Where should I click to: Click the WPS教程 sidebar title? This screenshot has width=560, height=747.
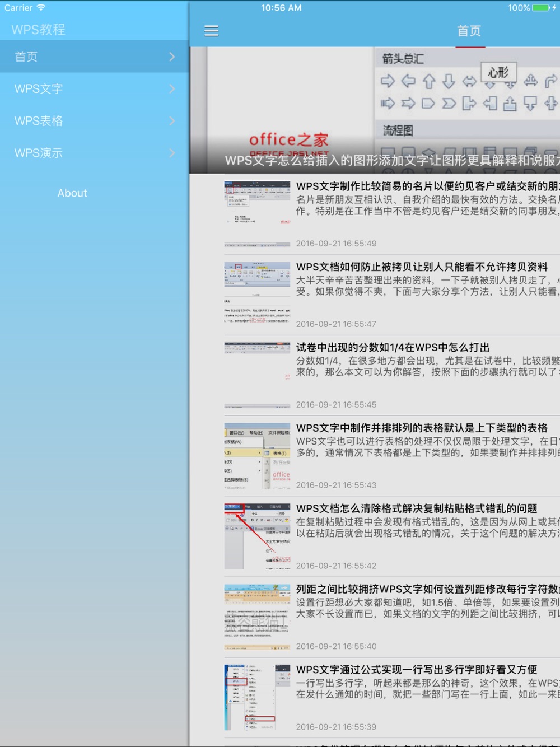(x=38, y=30)
